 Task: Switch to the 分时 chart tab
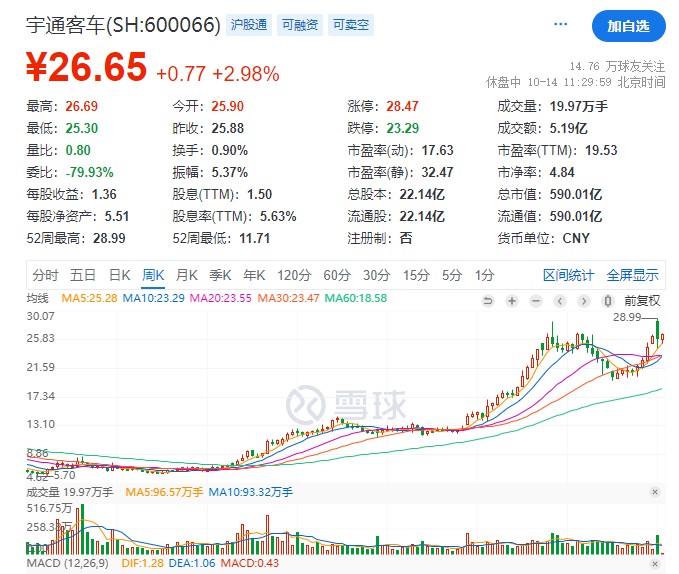[45, 275]
